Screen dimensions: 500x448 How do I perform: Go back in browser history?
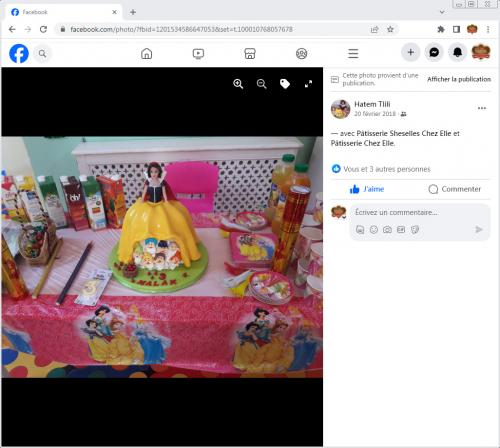click(x=12, y=29)
